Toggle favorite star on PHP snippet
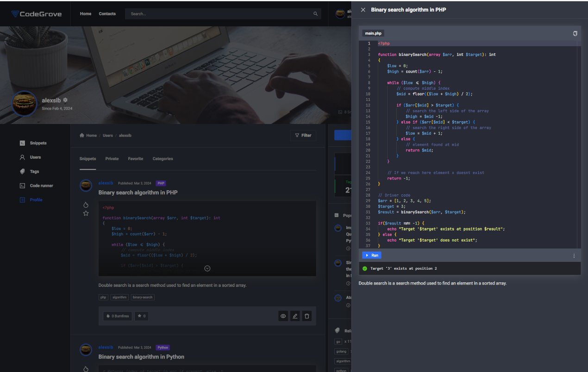Viewport: 588px width, 372px height. 86,213
